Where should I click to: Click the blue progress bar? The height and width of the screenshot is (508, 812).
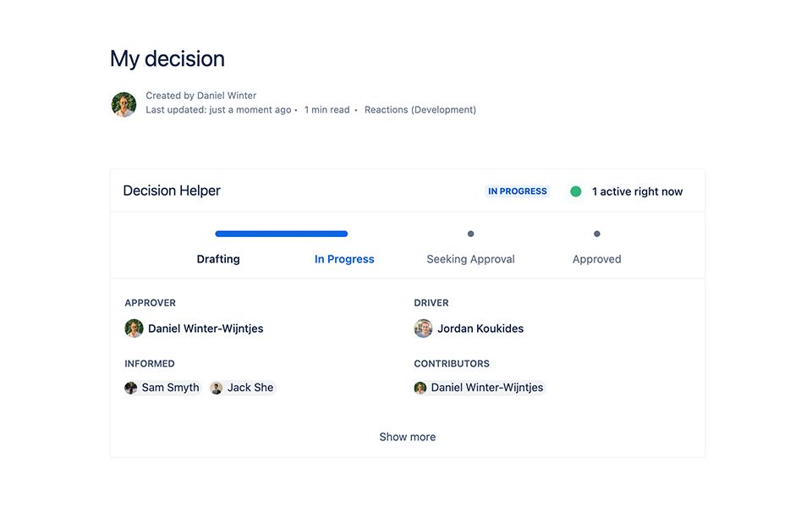point(281,234)
